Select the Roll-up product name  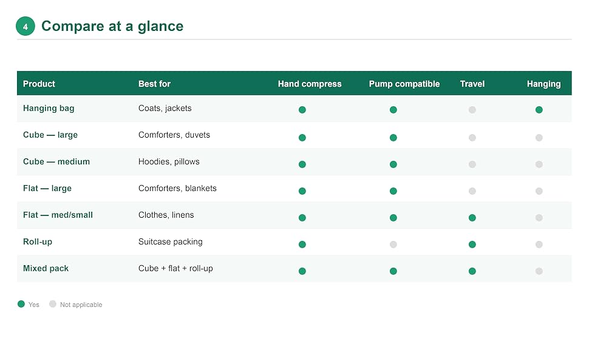tap(38, 241)
